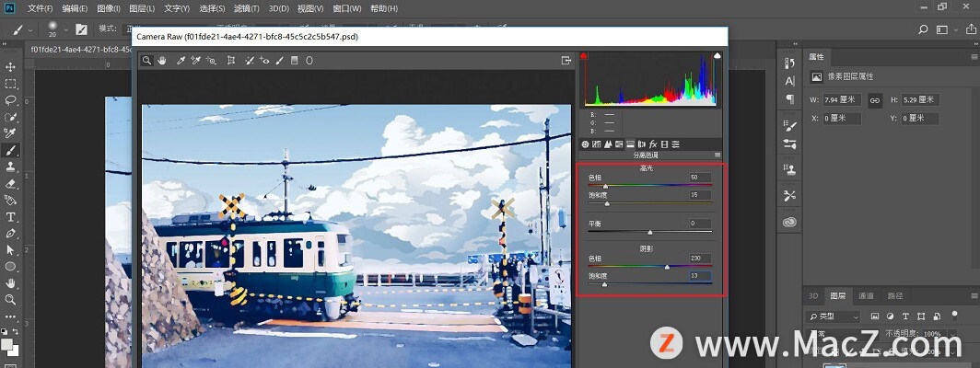Switch to the 通道 (Channels) tab
980x368 pixels.
coord(866,295)
